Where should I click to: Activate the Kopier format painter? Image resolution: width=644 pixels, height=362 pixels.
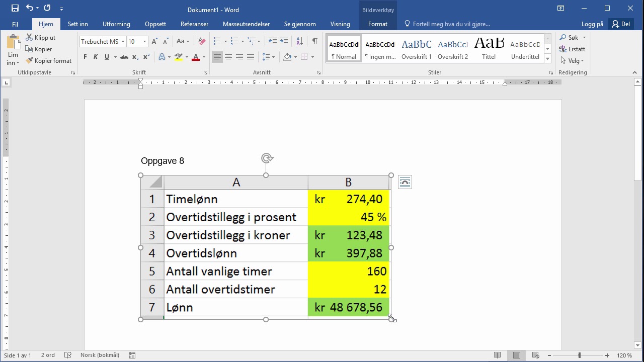click(49, 61)
